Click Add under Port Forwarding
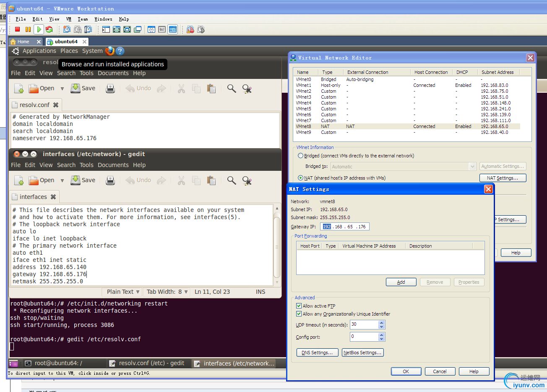 tap(401, 282)
